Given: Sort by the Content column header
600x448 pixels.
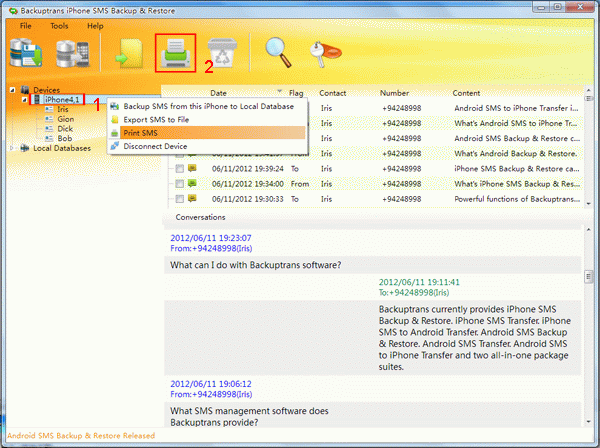Looking at the screenshot, I should 466,93.
